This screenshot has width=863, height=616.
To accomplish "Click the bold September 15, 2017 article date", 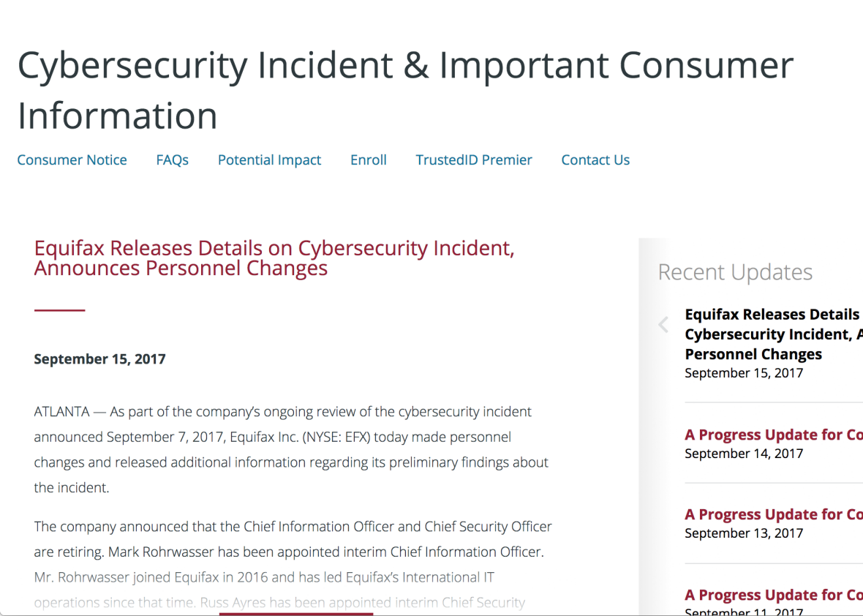I will (x=99, y=359).
